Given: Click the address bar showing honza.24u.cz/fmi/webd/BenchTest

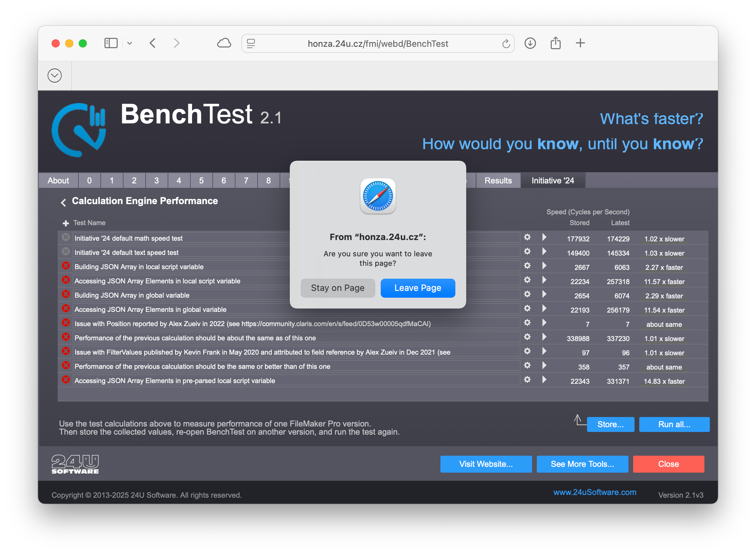Looking at the screenshot, I should point(378,43).
